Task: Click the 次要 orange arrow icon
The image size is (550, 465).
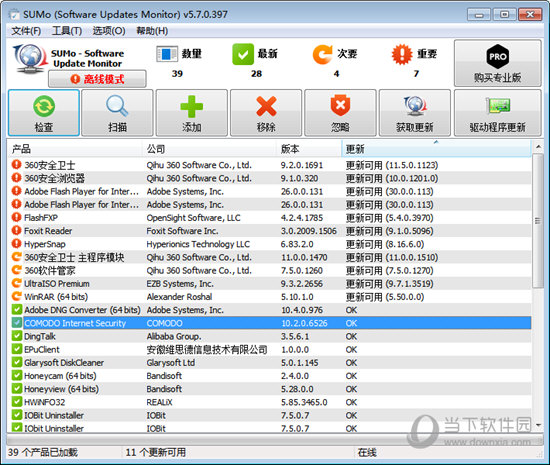Action: (x=322, y=54)
